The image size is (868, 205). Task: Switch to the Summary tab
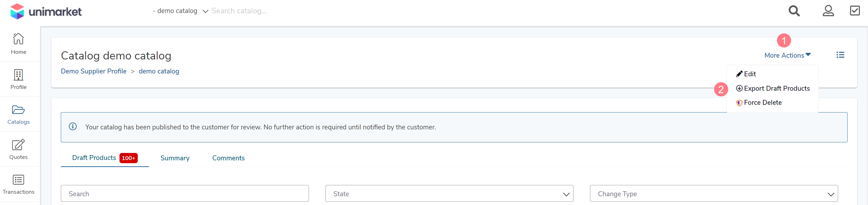click(x=175, y=158)
